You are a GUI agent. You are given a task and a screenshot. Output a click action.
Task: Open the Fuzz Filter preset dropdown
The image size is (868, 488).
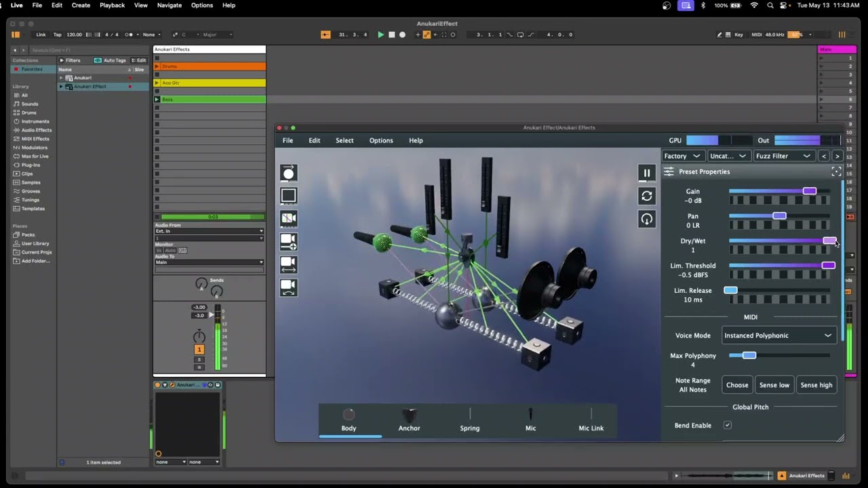[783, 156]
